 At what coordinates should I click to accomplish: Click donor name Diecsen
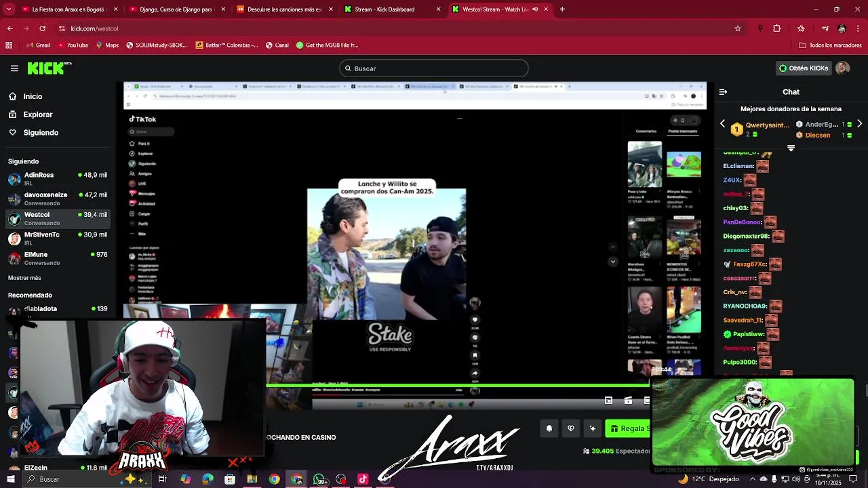click(x=817, y=135)
